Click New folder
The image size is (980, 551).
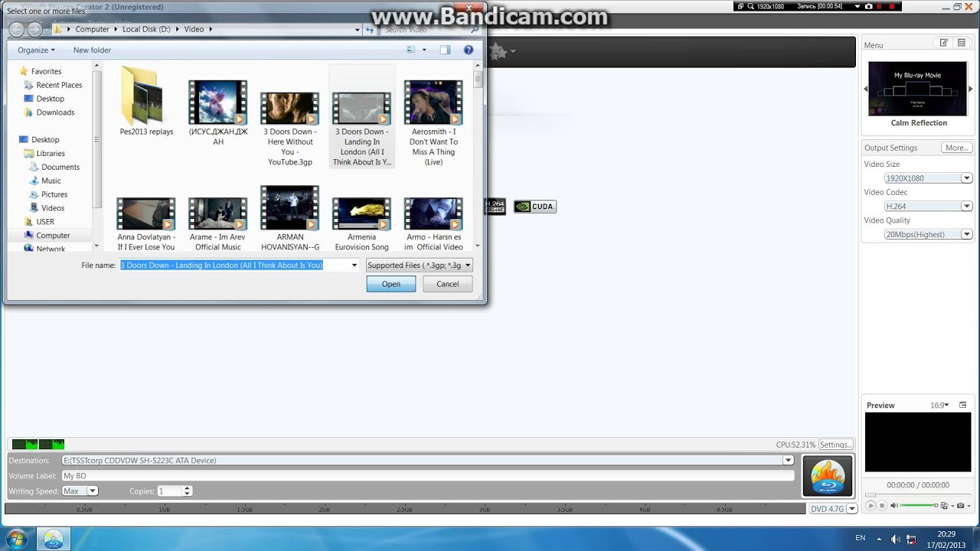click(x=92, y=50)
